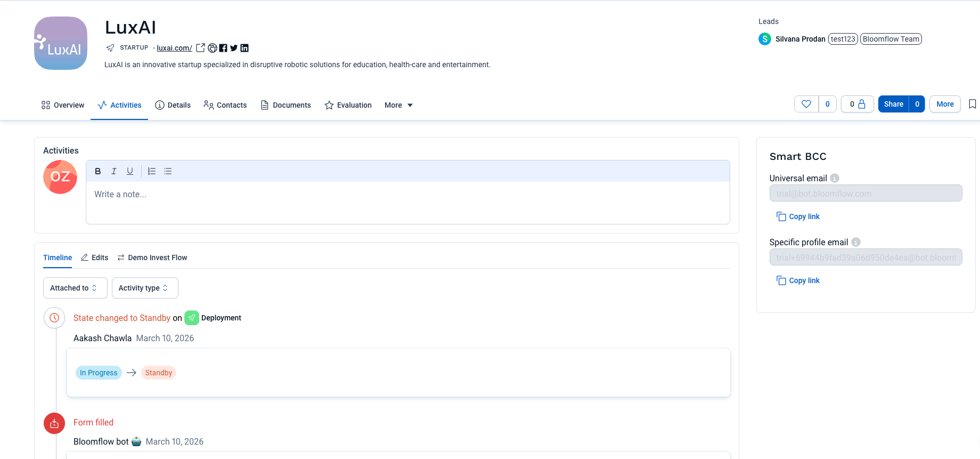Click the lock private counter button

point(857,104)
